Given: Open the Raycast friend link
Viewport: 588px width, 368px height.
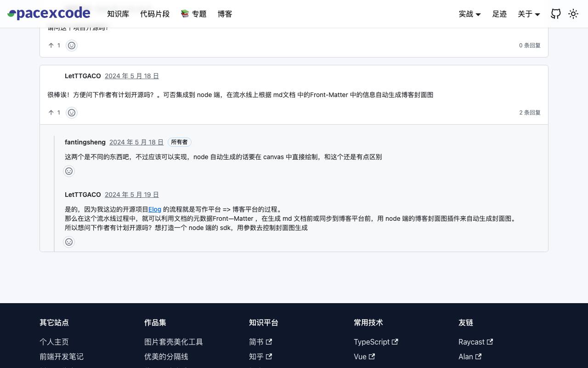Looking at the screenshot, I should [475, 342].
